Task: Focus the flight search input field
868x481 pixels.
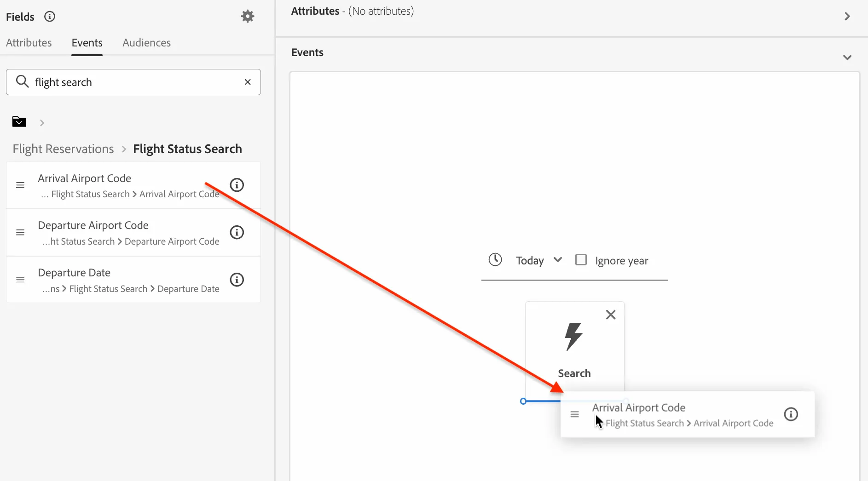Action: 133,82
